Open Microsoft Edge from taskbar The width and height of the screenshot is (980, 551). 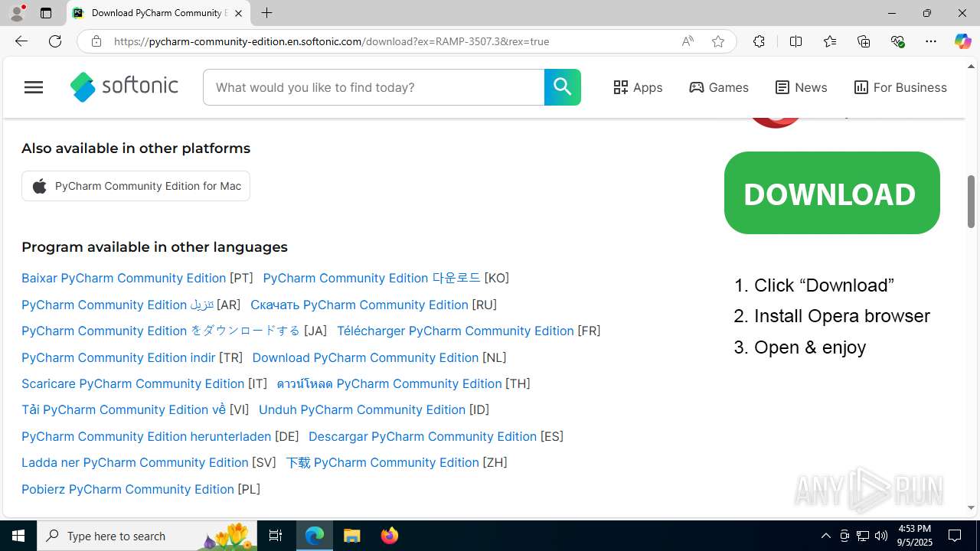315,536
